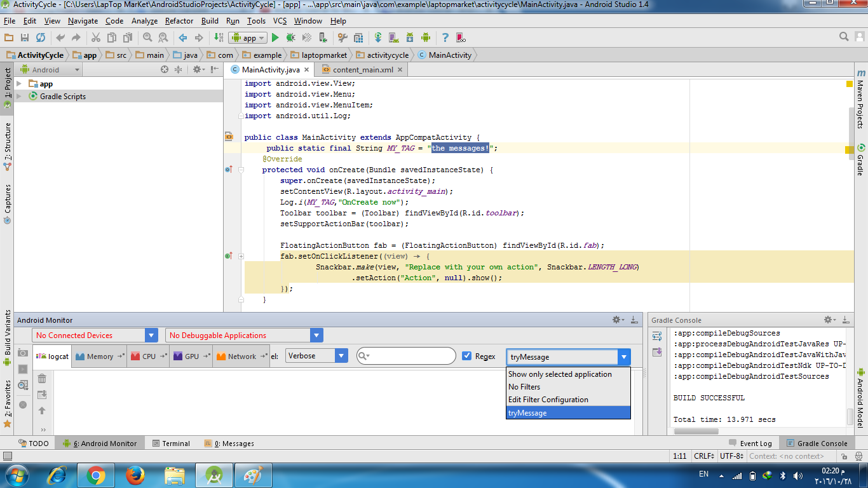The height and width of the screenshot is (488, 868).
Task: Open SDK Manager toolbar icon
Action: pyautogui.click(x=409, y=37)
